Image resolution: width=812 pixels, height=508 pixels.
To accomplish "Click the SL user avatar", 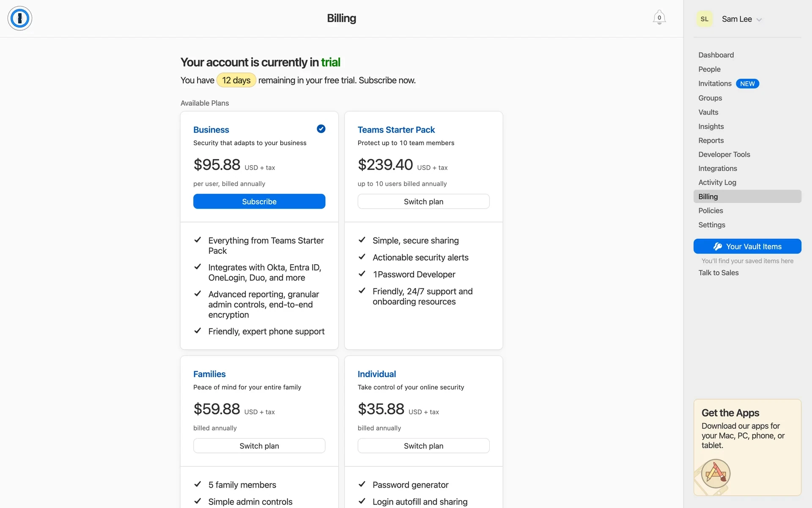I will click(x=704, y=19).
